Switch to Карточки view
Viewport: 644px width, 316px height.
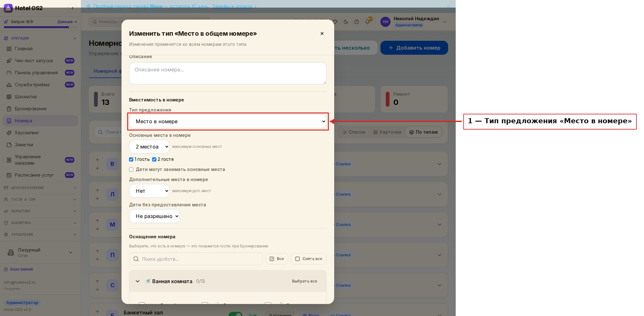387,132
